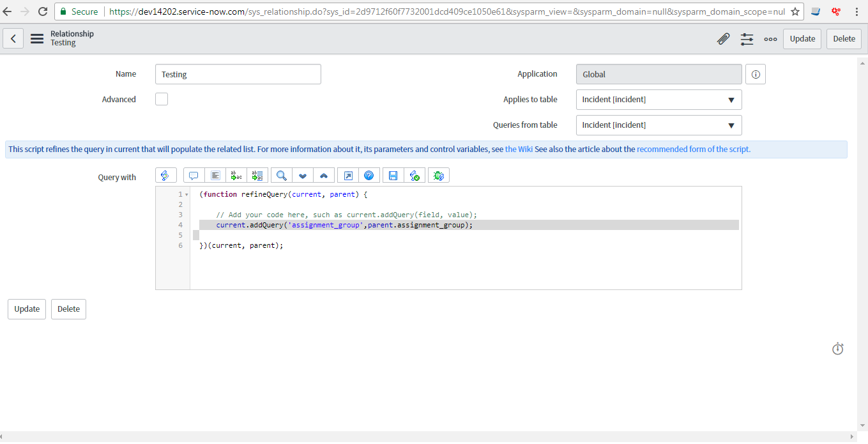Open the hamburger context menu icon
Screen dimensions: 868x444
(37, 39)
